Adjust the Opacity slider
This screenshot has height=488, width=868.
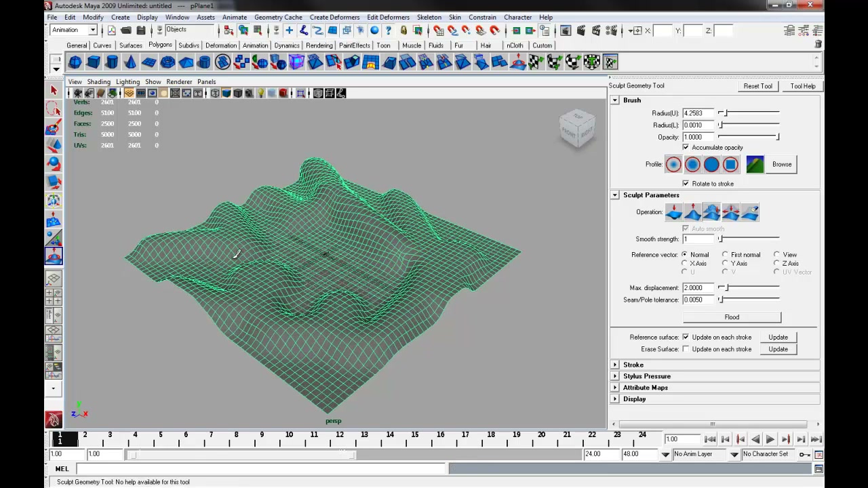coord(749,138)
